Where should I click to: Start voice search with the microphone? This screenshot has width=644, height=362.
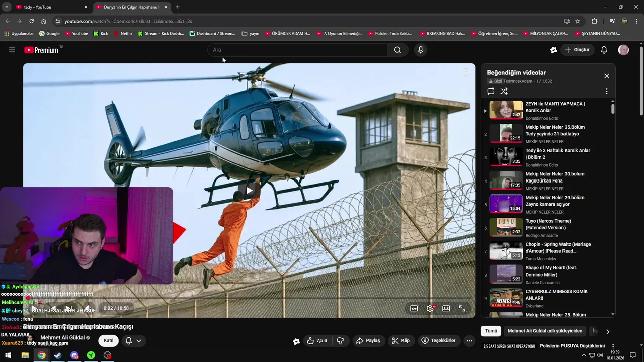tap(421, 50)
